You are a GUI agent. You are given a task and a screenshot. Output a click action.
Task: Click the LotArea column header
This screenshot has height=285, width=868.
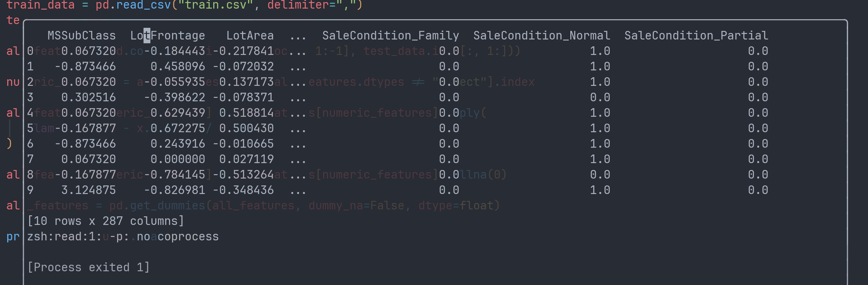click(250, 36)
